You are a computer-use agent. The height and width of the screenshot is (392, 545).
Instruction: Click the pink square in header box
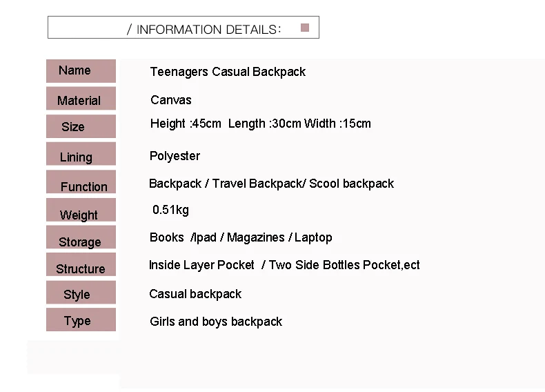(x=305, y=28)
